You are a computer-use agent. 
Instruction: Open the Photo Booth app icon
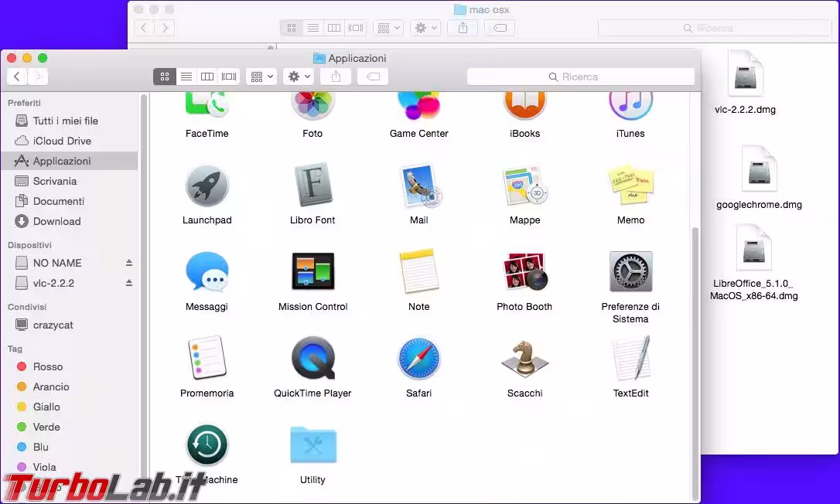(x=524, y=272)
